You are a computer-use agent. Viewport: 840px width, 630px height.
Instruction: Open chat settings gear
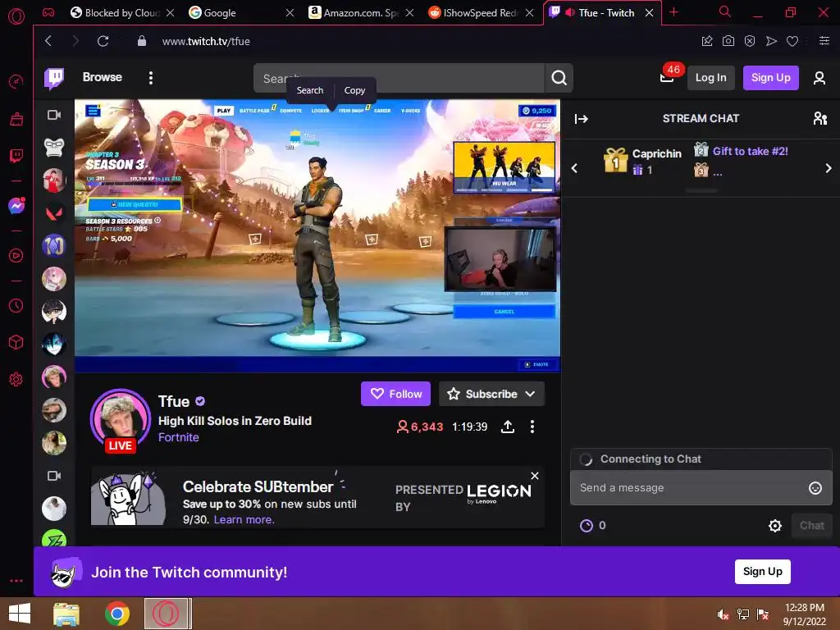(x=774, y=526)
